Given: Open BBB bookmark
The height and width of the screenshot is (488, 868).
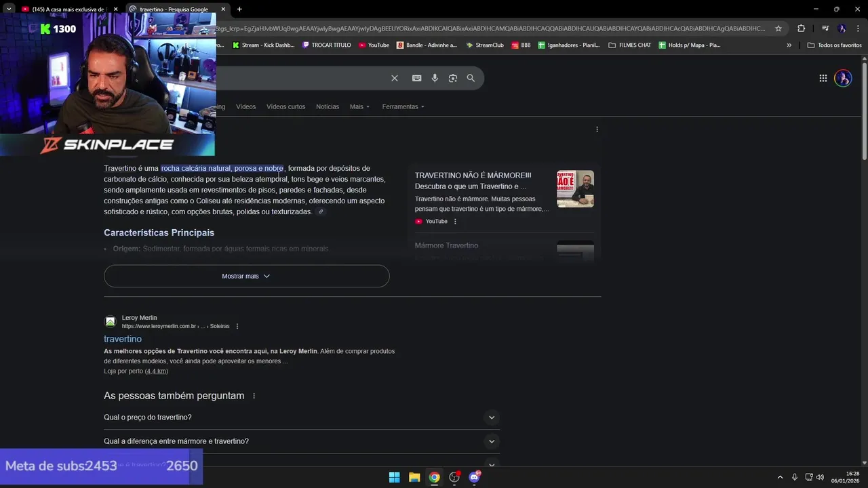Looking at the screenshot, I should [521, 45].
